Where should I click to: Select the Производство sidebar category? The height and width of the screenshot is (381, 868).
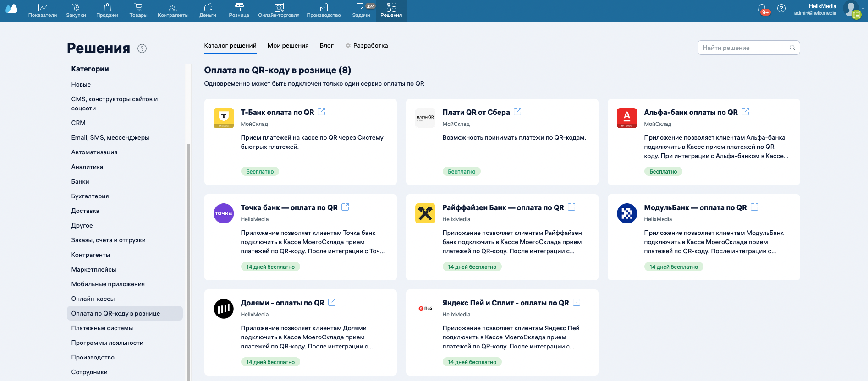tap(93, 358)
